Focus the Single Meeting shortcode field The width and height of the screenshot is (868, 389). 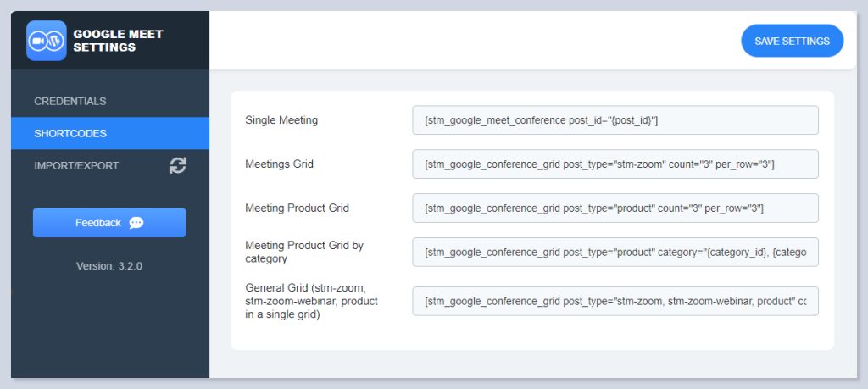click(615, 120)
